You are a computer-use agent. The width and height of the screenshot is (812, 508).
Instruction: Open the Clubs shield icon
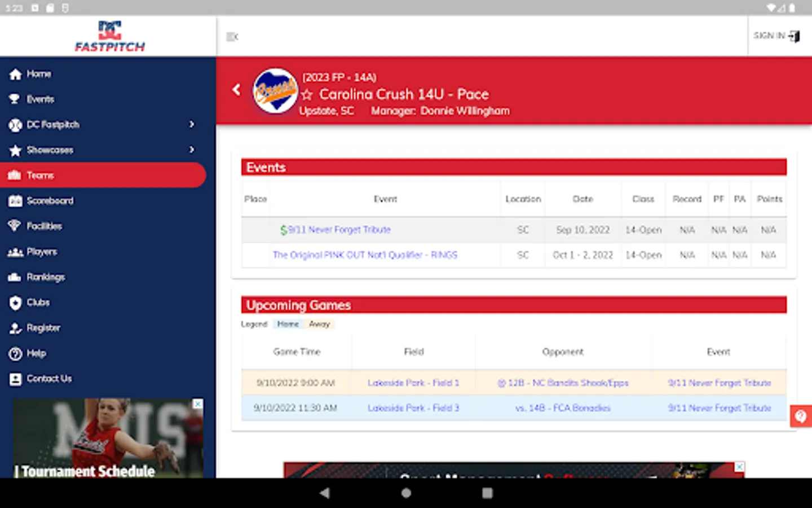15,303
